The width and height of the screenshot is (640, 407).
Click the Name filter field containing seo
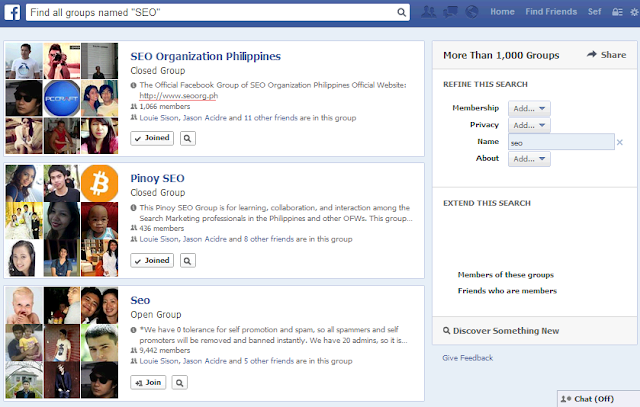[x=561, y=142]
